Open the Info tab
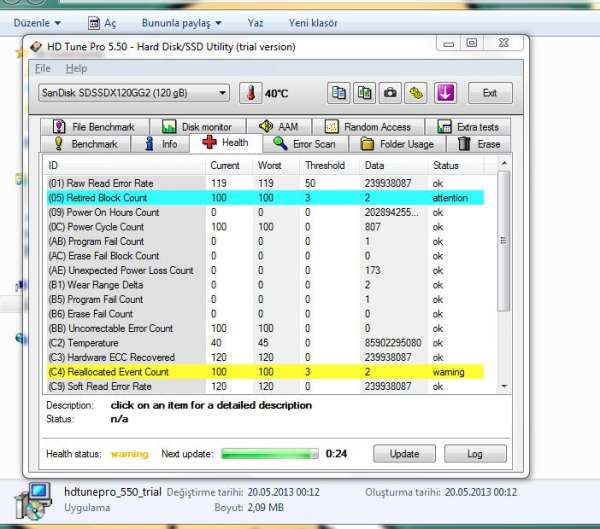600x529 pixels. [x=160, y=144]
